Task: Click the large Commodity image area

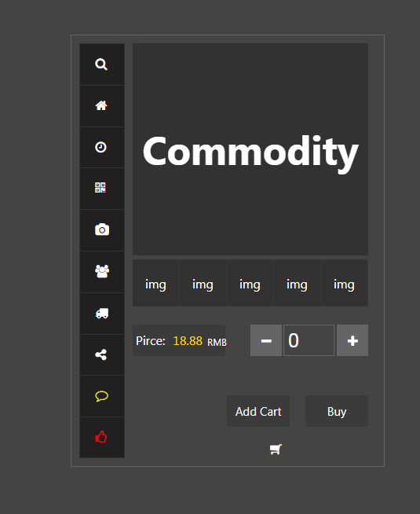Action: click(250, 149)
